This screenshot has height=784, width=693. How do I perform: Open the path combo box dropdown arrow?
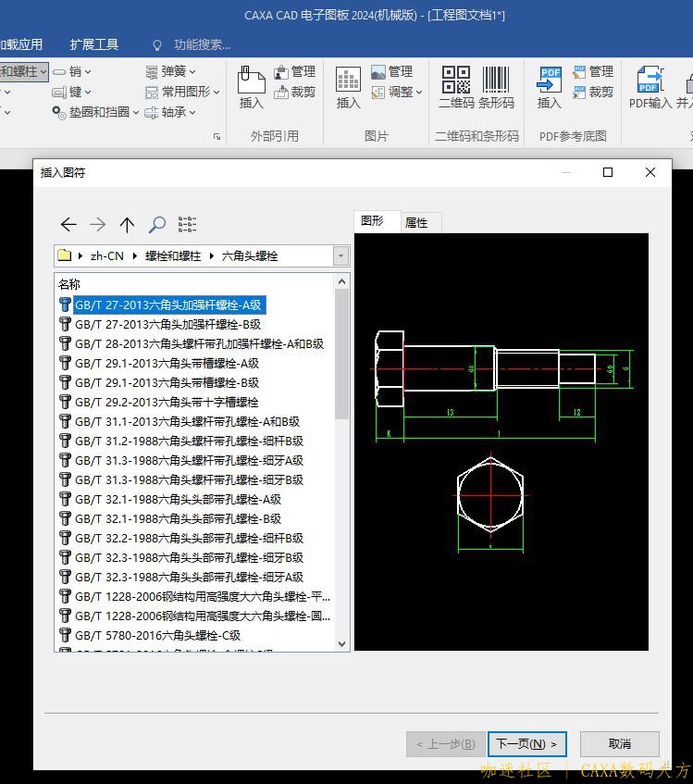(x=340, y=256)
